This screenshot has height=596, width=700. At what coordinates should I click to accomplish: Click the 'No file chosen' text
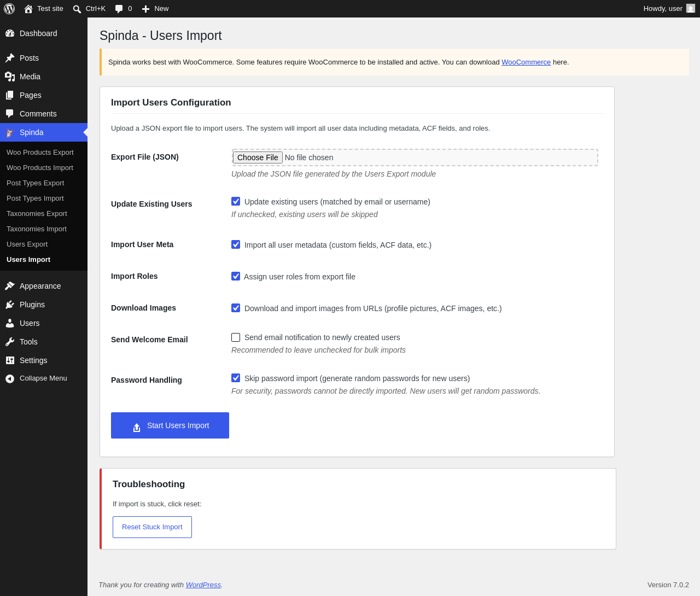pyautogui.click(x=309, y=157)
